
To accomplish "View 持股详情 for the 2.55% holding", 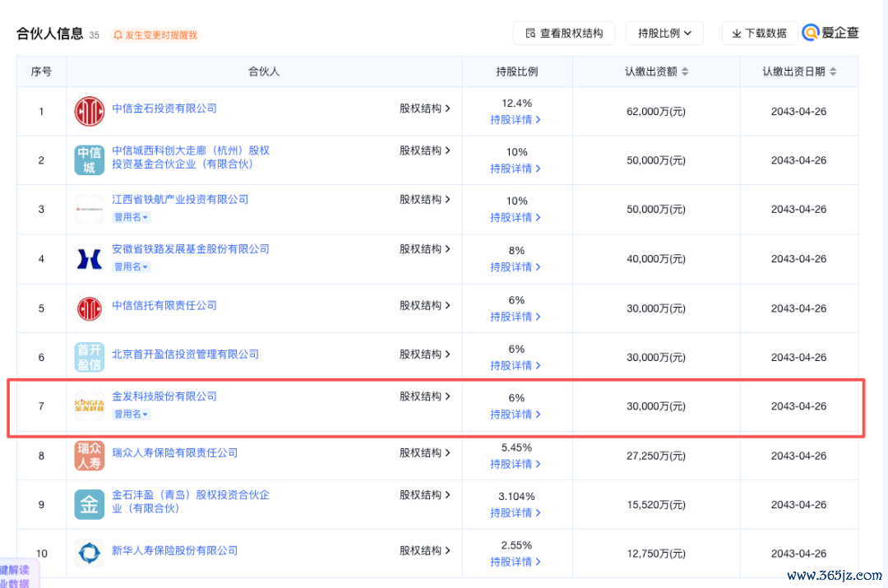I will coord(516,562).
